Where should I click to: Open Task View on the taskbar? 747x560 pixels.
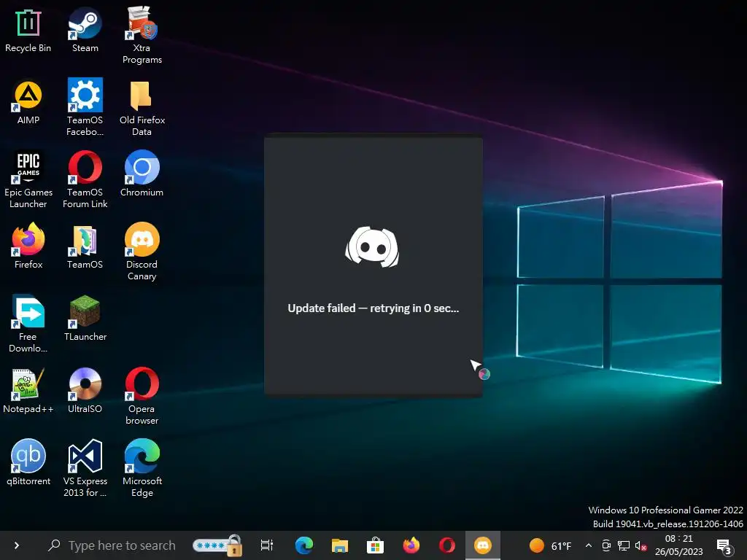(267, 545)
